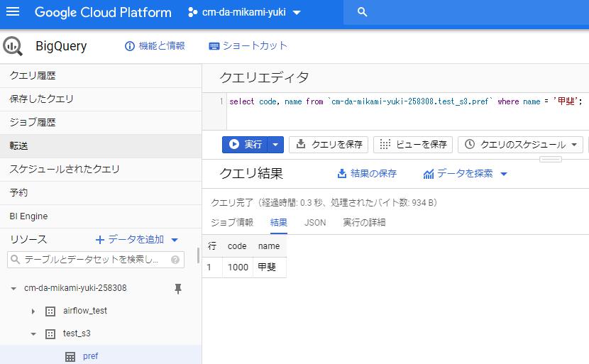Open the hamburger navigation menu
This screenshot has height=364, width=589.
point(13,12)
